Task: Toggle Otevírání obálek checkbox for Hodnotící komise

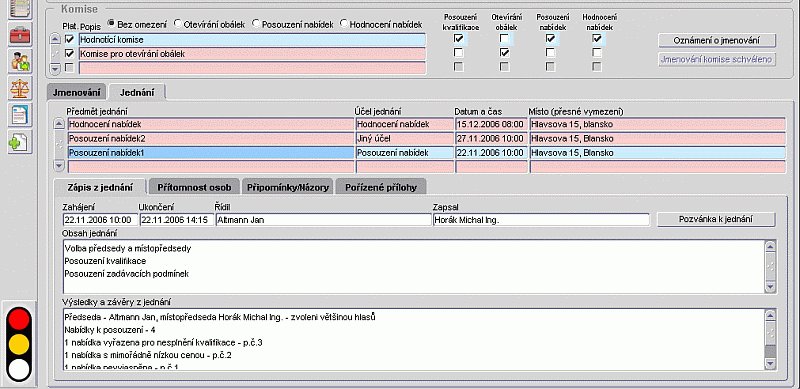Action: [x=505, y=39]
